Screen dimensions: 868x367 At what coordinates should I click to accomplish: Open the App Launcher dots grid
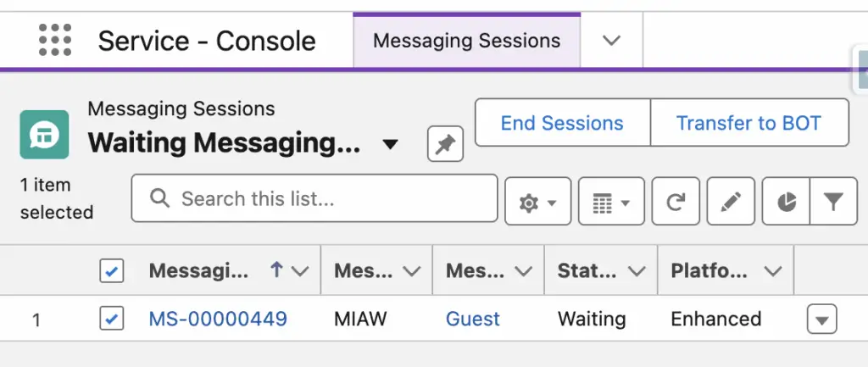click(55, 40)
